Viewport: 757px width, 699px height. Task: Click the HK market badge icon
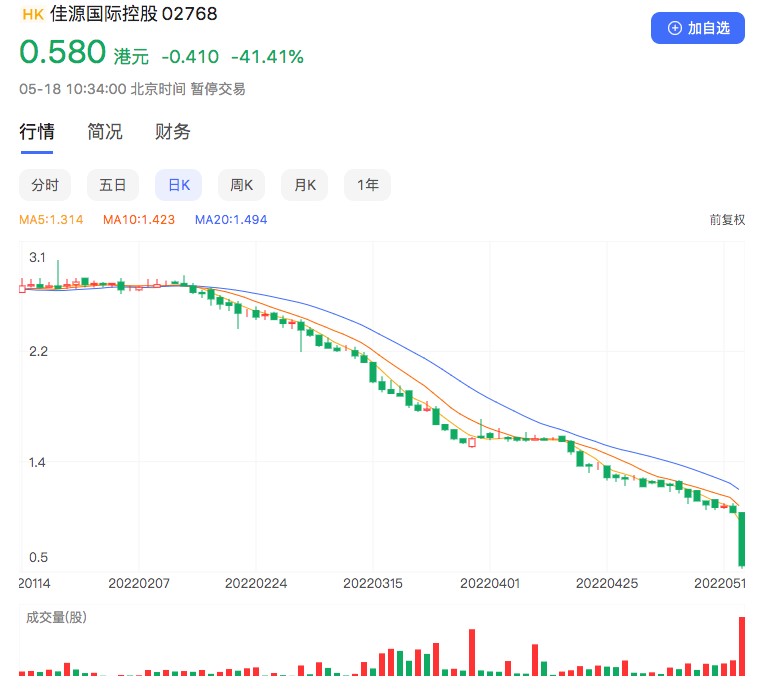tap(32, 15)
